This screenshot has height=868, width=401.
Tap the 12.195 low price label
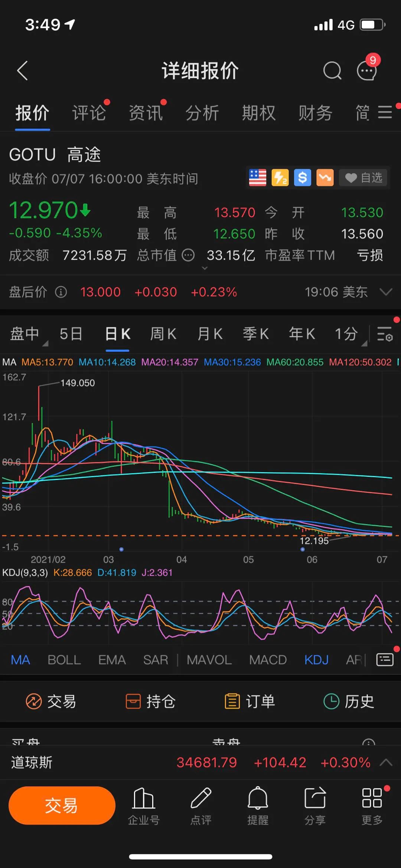[314, 541]
